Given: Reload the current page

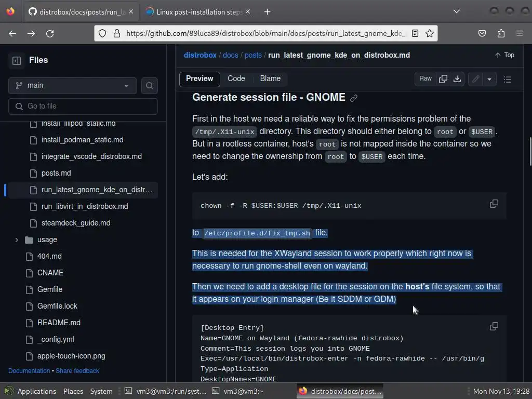Looking at the screenshot, I should click(x=50, y=33).
